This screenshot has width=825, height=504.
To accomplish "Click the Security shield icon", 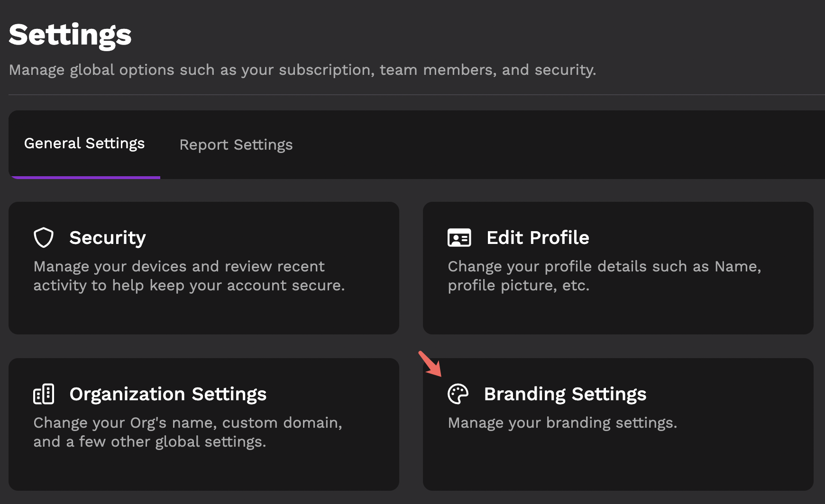I will [x=44, y=237].
